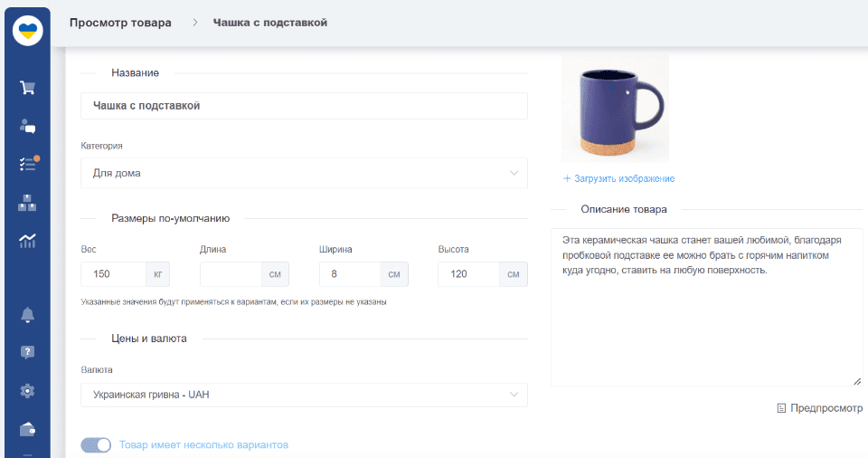
Task: Click the Предпросмотр document icon
Action: pyautogui.click(x=781, y=408)
